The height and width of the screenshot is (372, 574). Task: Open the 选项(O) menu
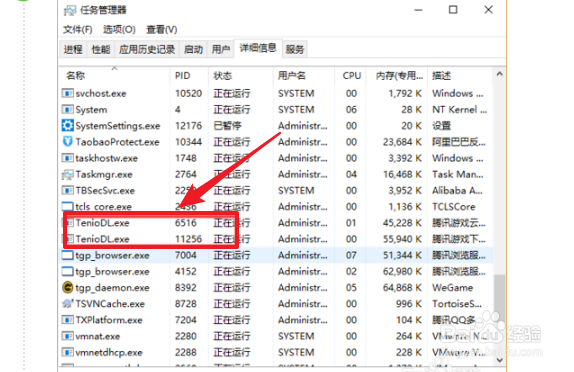pyautogui.click(x=119, y=29)
